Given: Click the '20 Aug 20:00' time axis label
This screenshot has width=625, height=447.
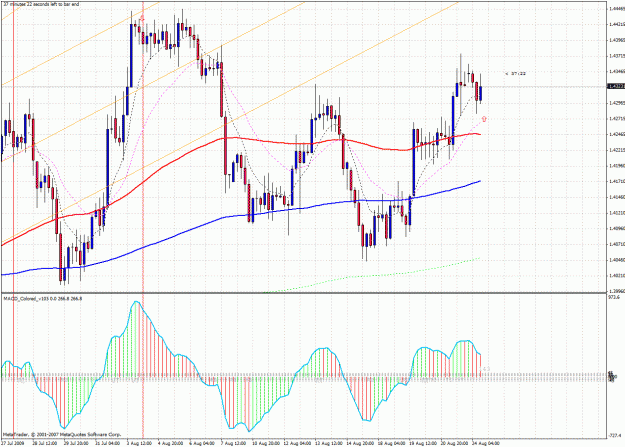Looking at the screenshot, I should 454,443.
